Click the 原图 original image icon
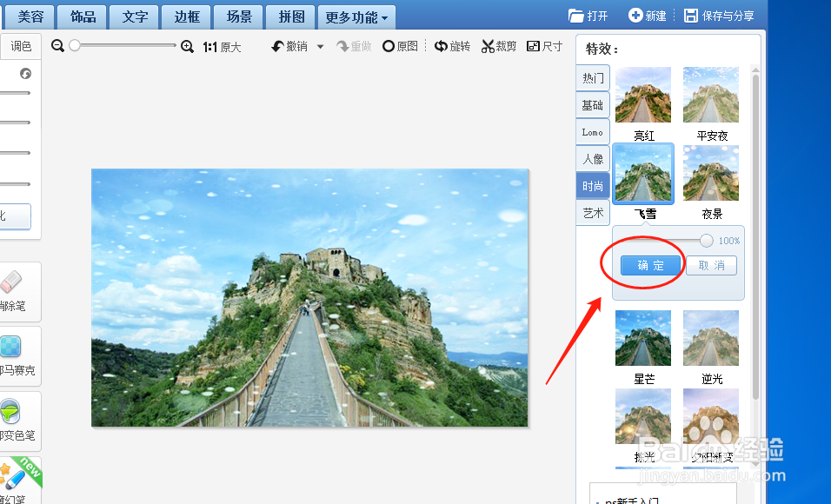 click(389, 47)
